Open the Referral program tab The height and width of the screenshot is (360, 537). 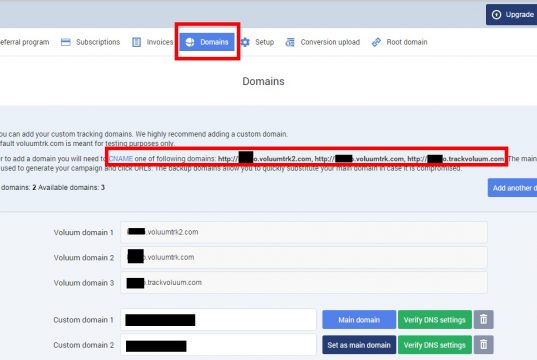tap(24, 42)
